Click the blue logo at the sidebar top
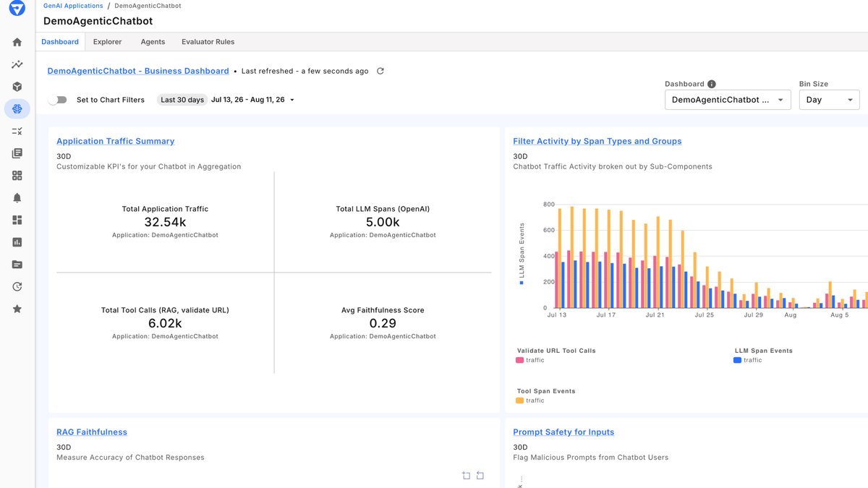868x488 pixels. coord(17,9)
